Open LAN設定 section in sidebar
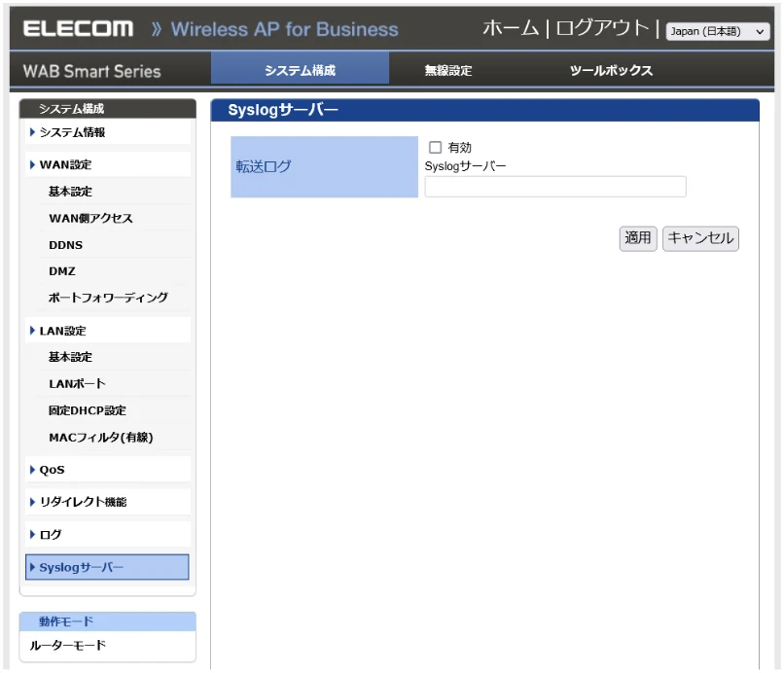 tap(108, 331)
